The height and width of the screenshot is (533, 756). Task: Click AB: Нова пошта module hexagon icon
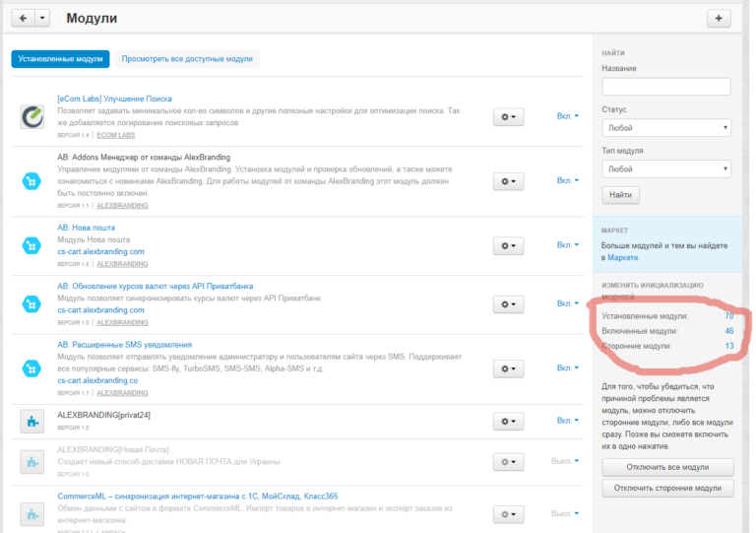[x=31, y=245]
